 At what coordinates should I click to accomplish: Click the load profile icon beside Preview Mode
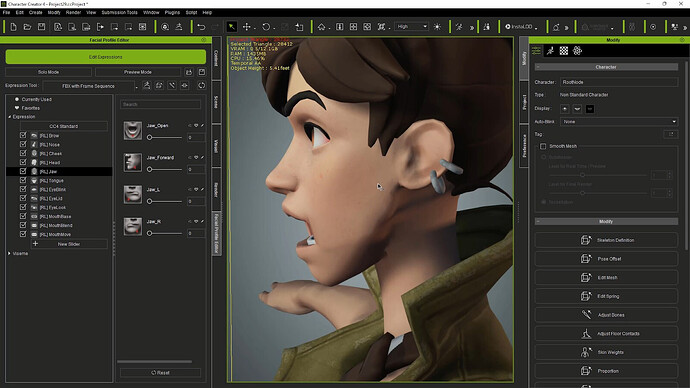(189, 72)
